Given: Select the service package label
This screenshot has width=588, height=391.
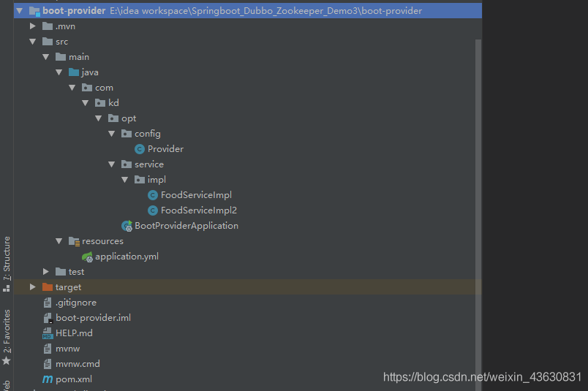Looking at the screenshot, I should point(149,164).
